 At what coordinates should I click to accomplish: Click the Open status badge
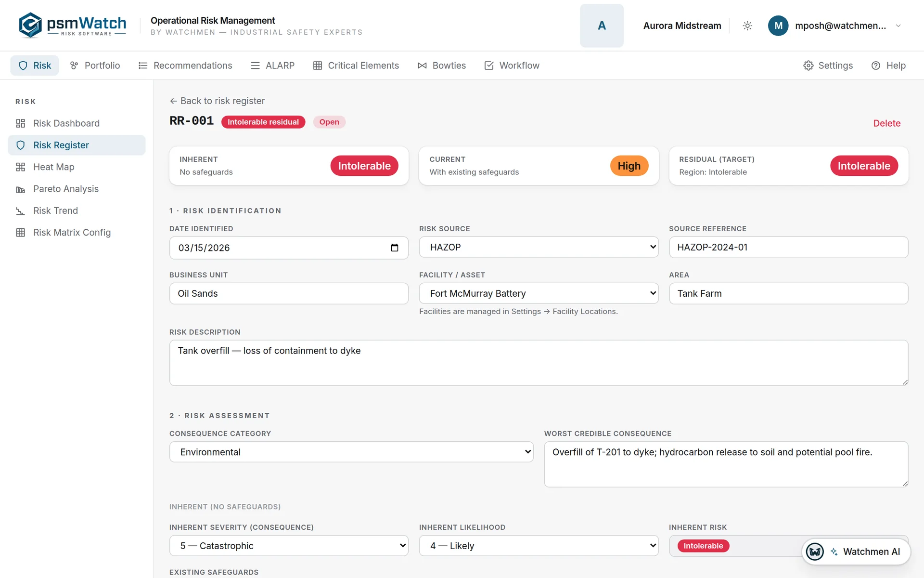click(329, 122)
